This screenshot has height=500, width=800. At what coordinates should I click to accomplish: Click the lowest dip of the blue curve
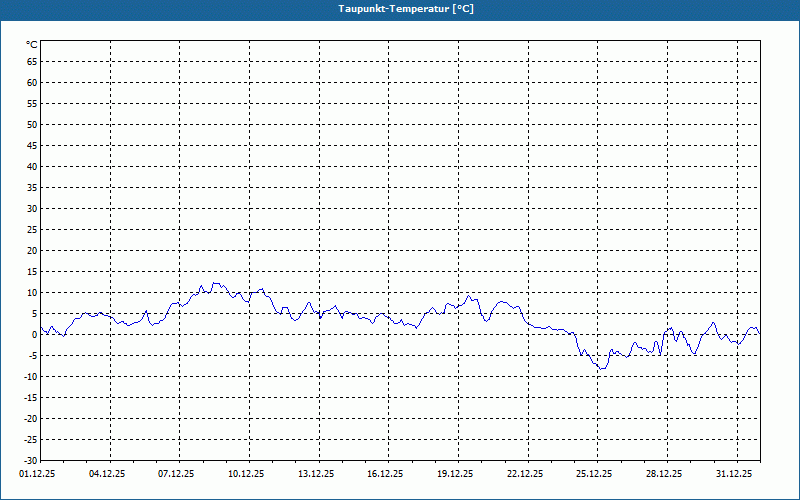601,369
